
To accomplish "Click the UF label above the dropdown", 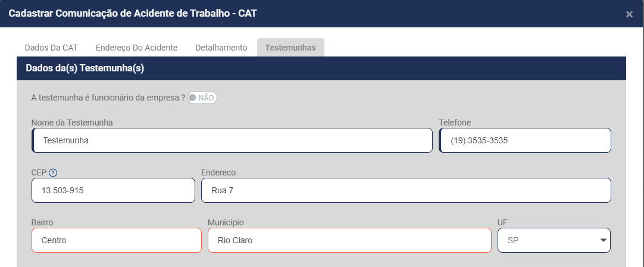I will pyautogui.click(x=503, y=222).
